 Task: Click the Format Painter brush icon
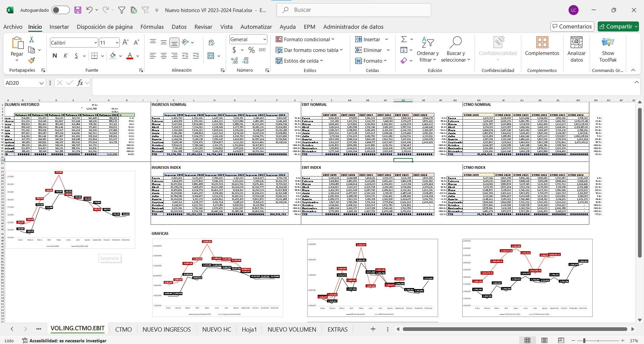pos(32,61)
